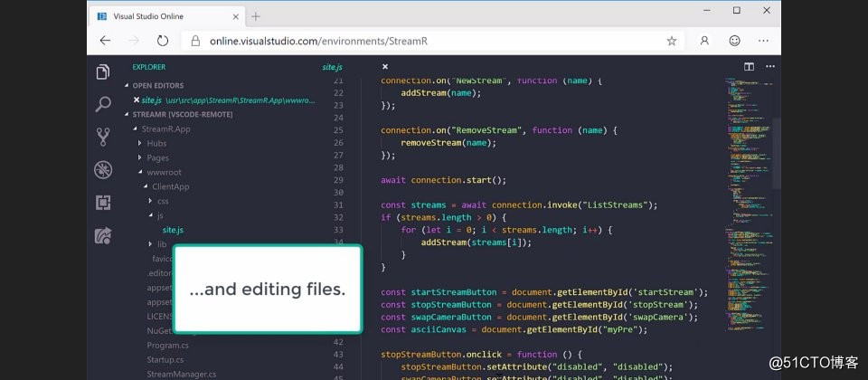Image resolution: width=868 pixels, height=380 pixels.
Task: Collapse the STREAMR [VSCODE-REMOTE] section
Action: [x=178, y=115]
